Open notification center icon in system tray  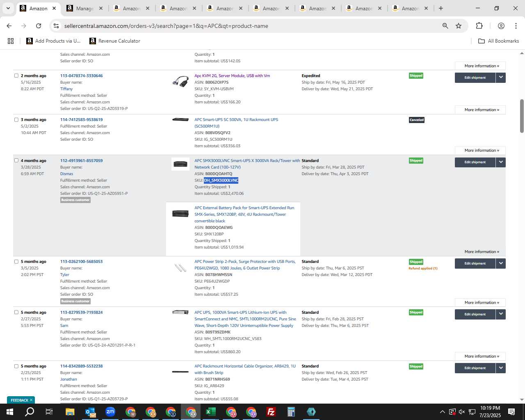(x=511, y=412)
